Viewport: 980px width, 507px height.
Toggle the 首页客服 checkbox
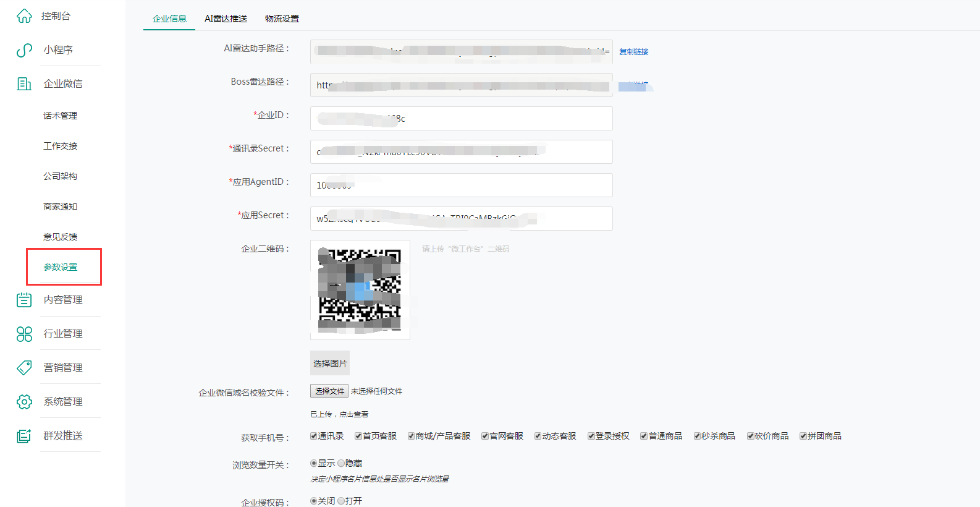click(x=358, y=436)
